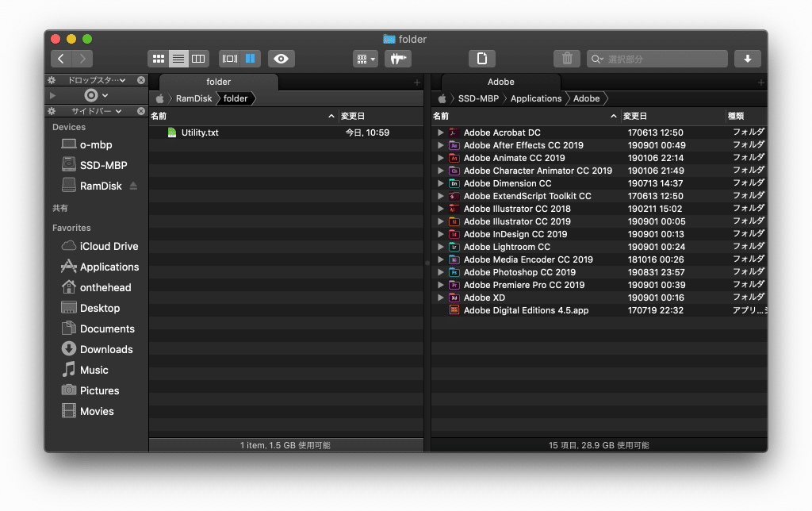
Task: Select the Adobe Illustrator CC 2018 folder icon
Action: (454, 209)
